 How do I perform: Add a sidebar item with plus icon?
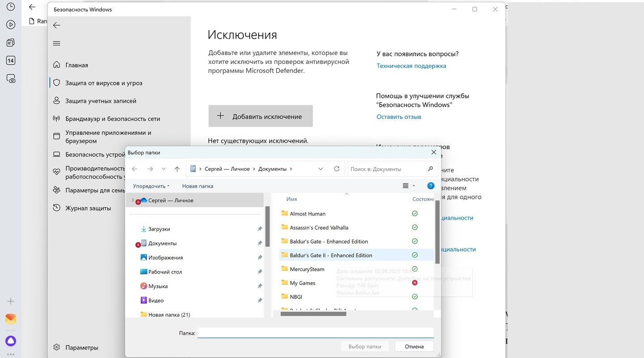[x=11, y=301]
